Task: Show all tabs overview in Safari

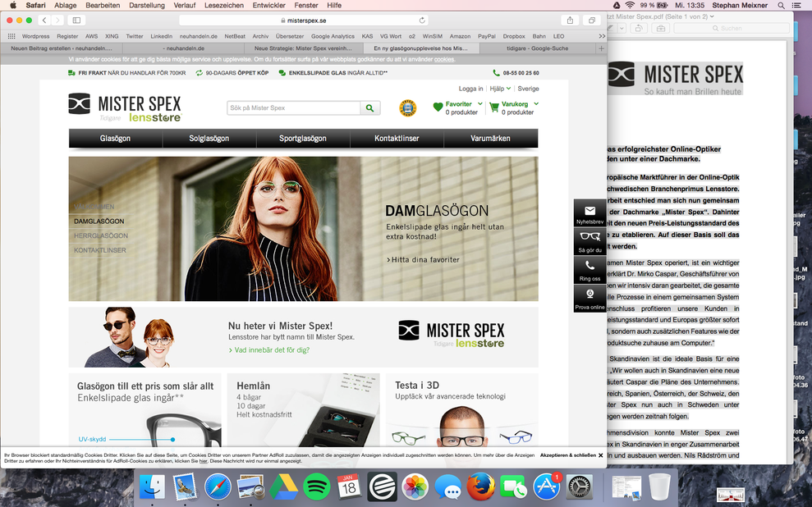Action: (x=591, y=21)
